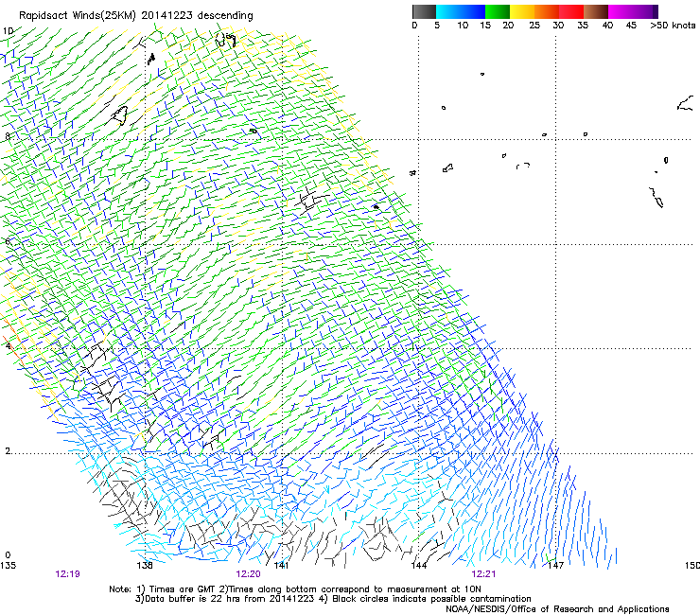Screen dimensions: 700x615
Task: Click the gray segment of the speed legend
Action: [x=424, y=12]
